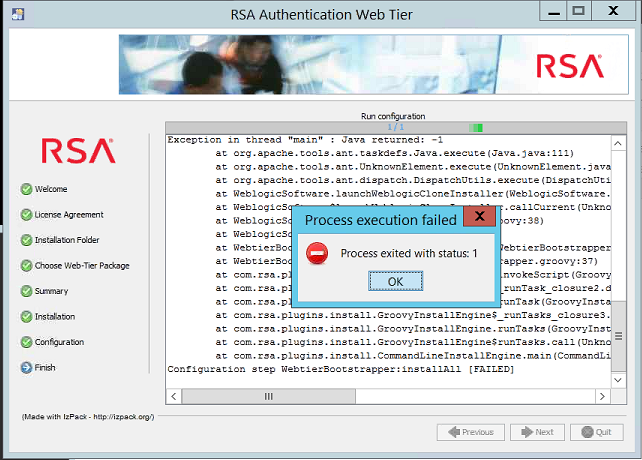642x460 pixels.
Task: Close the Process execution failed dialog
Action: point(479,217)
